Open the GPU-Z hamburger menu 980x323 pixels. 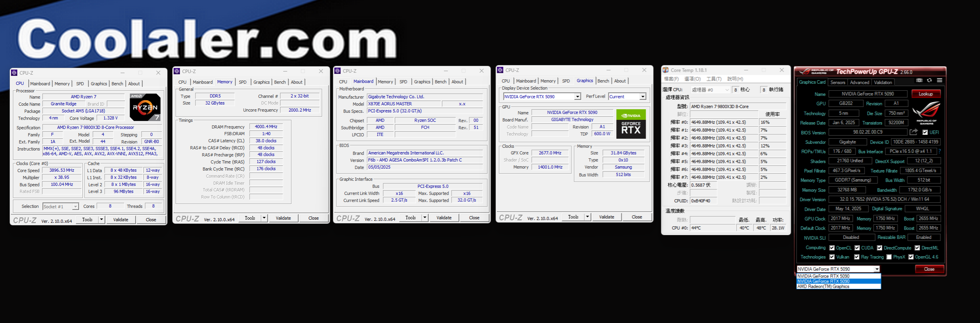pyautogui.click(x=940, y=80)
